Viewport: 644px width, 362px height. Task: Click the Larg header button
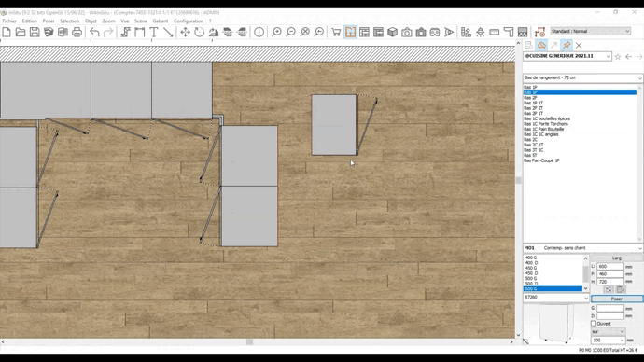[x=617, y=258]
